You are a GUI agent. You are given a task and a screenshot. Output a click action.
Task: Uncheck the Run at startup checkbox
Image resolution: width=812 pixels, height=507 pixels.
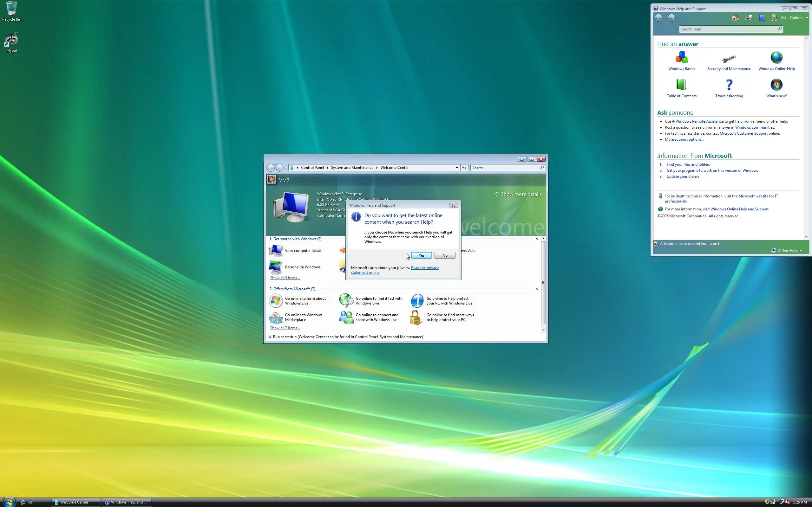tap(270, 337)
